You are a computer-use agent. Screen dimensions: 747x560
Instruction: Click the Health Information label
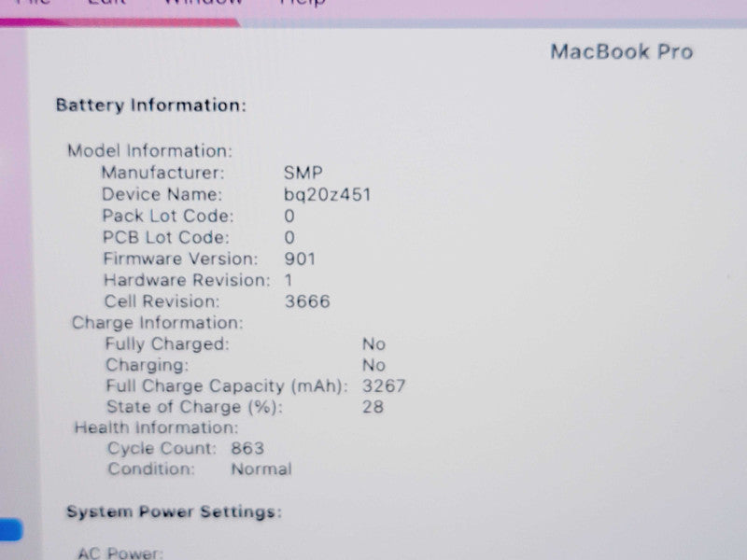(x=156, y=427)
